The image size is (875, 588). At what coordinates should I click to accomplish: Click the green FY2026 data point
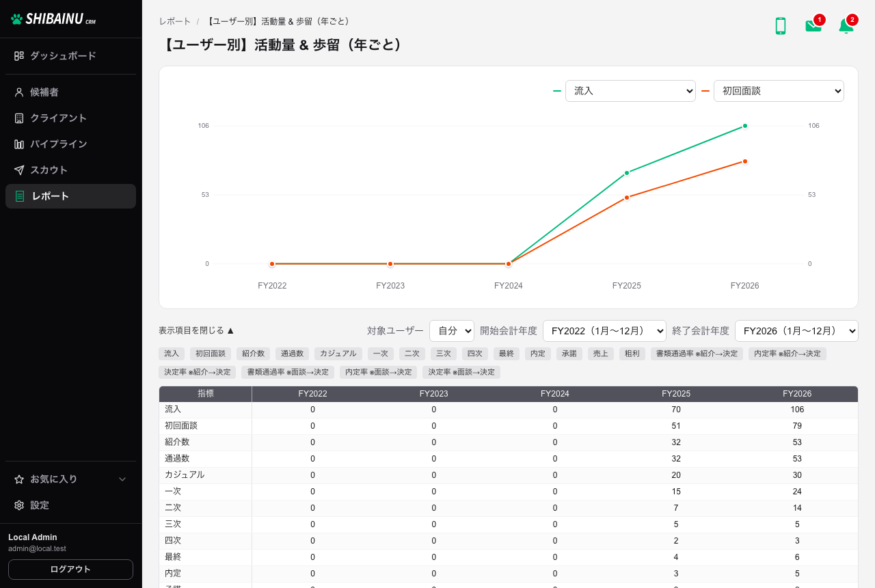pyautogui.click(x=745, y=126)
